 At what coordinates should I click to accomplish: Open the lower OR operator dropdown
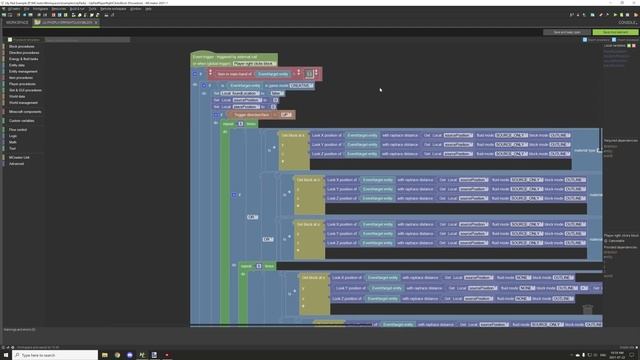[x=268, y=239]
